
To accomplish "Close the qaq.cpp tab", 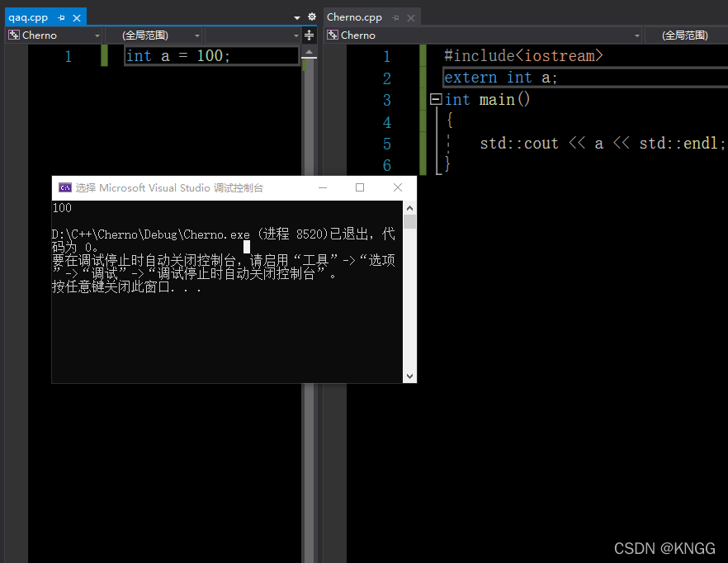I will (77, 17).
